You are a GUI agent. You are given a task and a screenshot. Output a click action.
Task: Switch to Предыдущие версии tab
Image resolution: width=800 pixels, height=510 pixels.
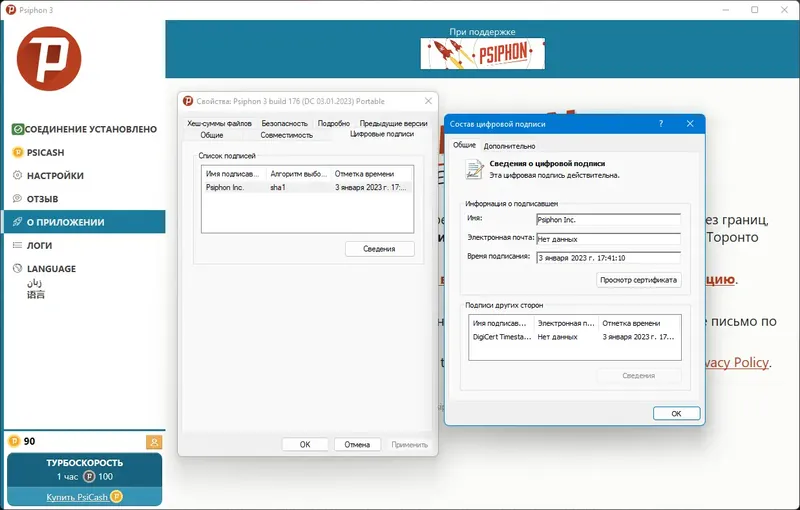393,123
